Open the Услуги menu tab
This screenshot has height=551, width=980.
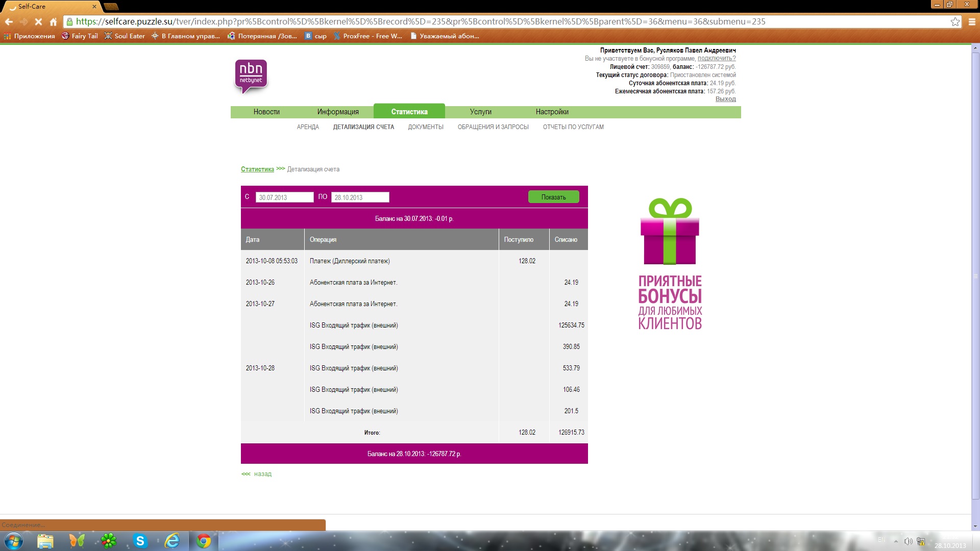[480, 112]
